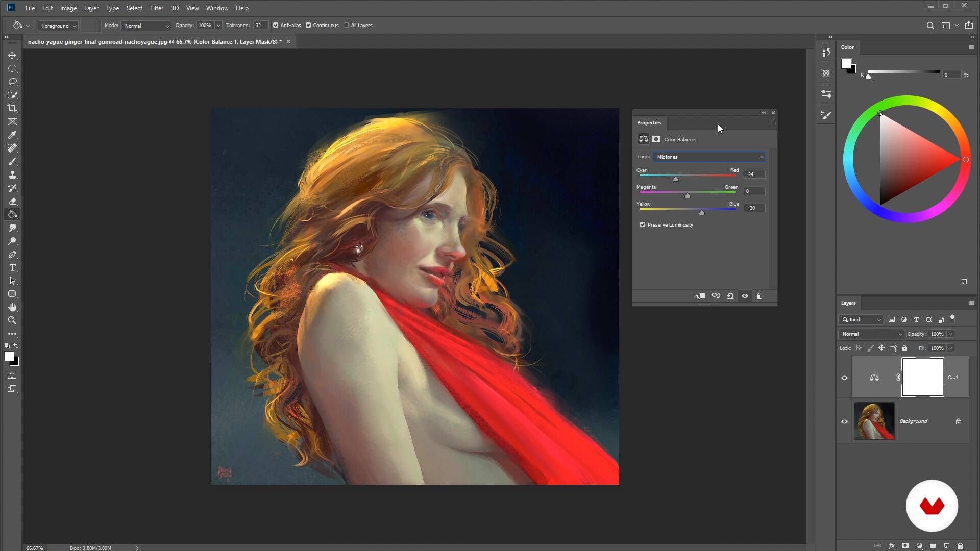The height and width of the screenshot is (551, 980).
Task: Select the Hand tool
Action: coord(12,307)
